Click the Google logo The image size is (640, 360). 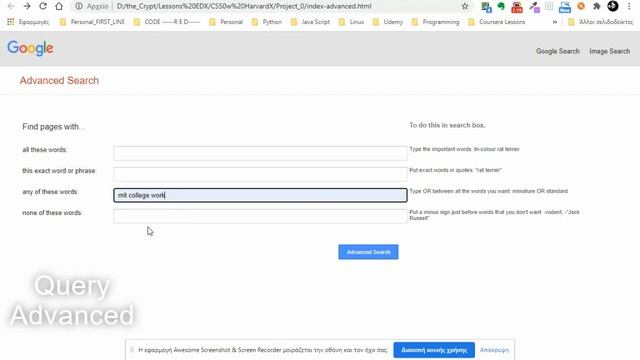pos(30,49)
